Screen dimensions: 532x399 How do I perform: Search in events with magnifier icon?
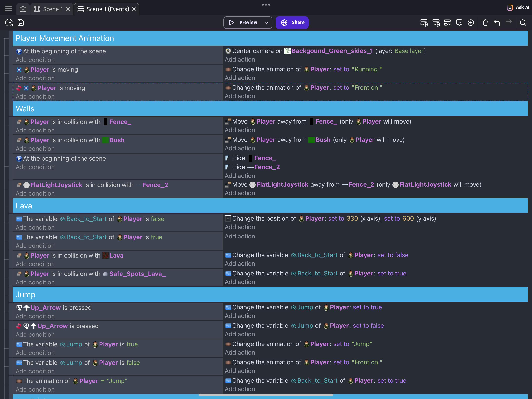tap(523, 23)
